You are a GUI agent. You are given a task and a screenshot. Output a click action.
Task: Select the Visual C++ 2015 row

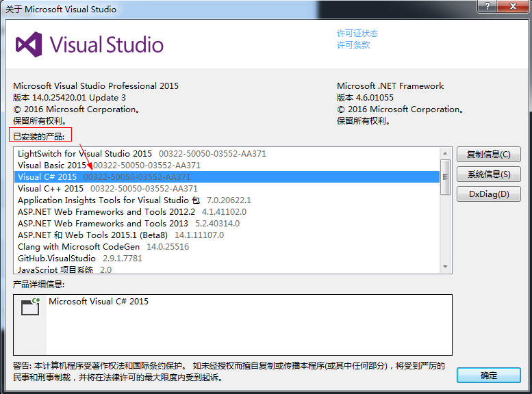[227, 189]
